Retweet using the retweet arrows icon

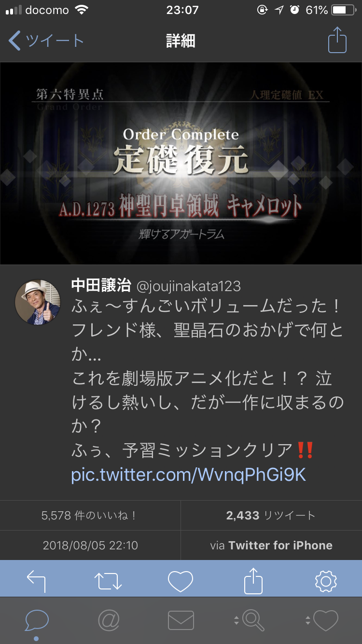click(109, 581)
